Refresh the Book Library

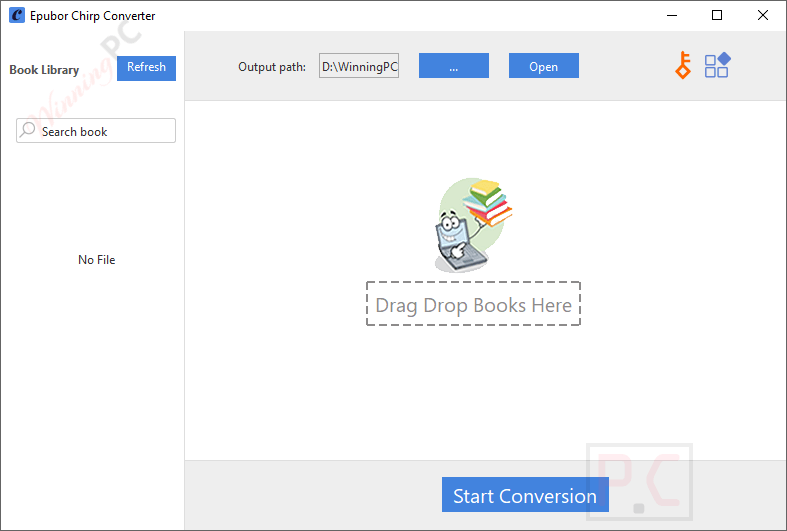point(146,68)
